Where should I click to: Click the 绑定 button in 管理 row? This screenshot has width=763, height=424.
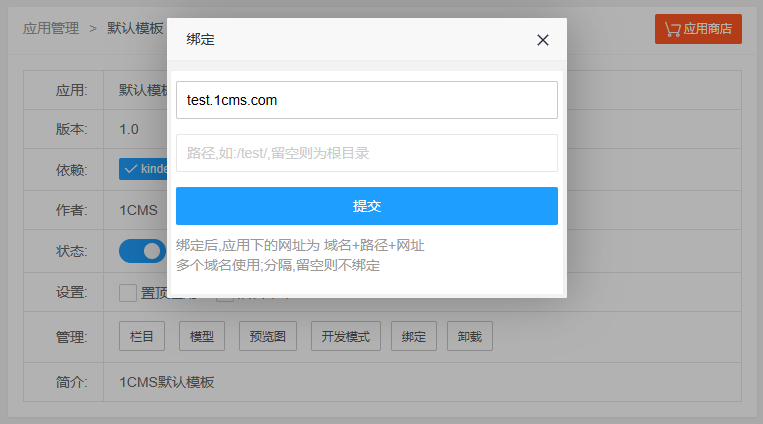[413, 337]
